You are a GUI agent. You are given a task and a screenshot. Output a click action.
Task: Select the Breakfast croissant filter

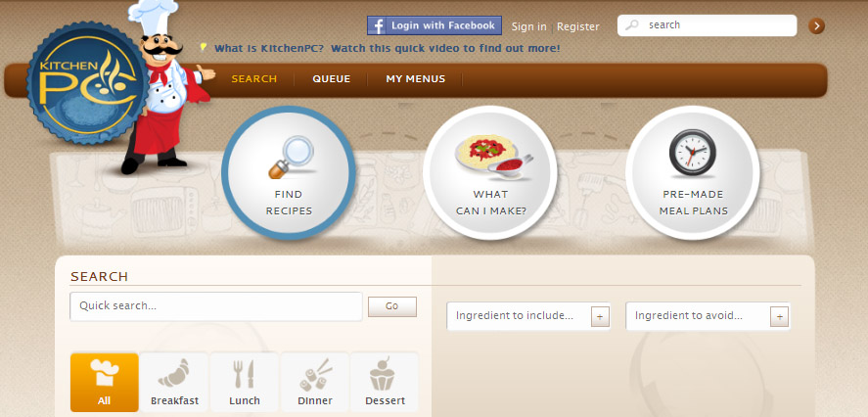pos(174,382)
